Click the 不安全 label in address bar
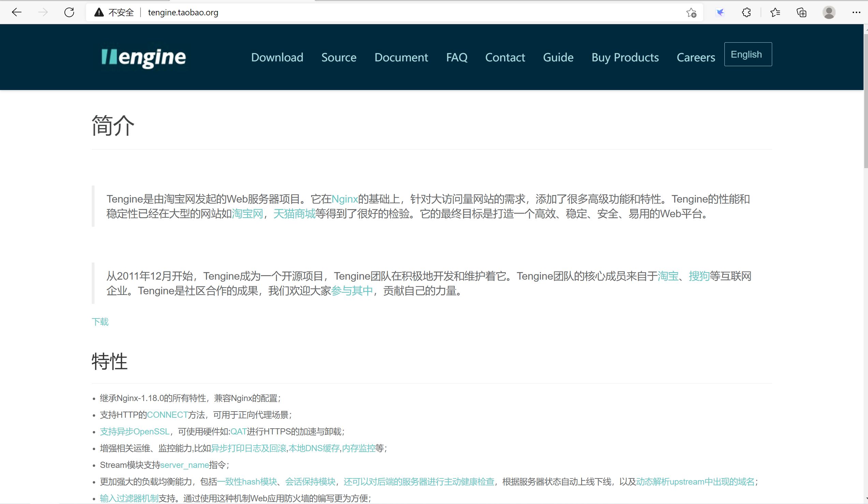 [121, 12]
